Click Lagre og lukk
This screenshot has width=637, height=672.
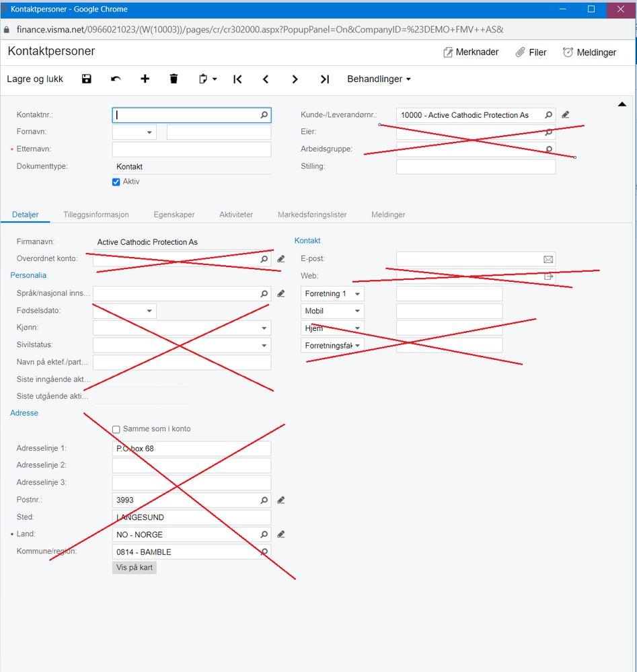(35, 79)
